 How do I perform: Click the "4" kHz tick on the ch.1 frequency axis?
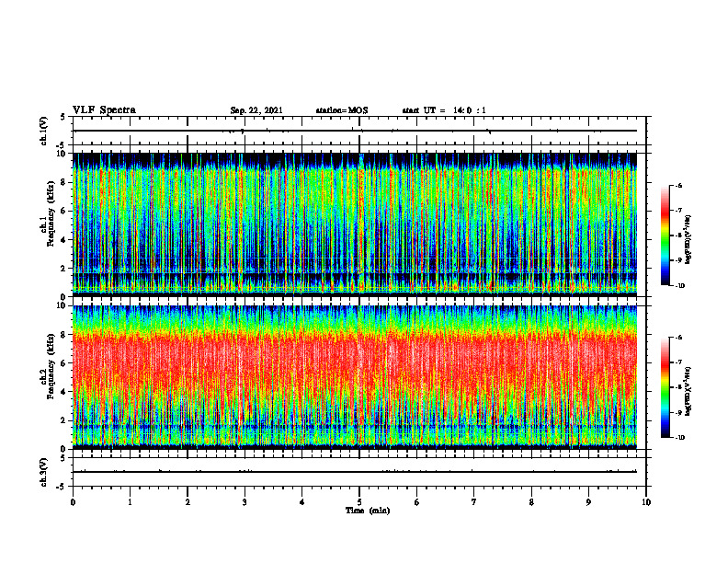click(x=64, y=240)
